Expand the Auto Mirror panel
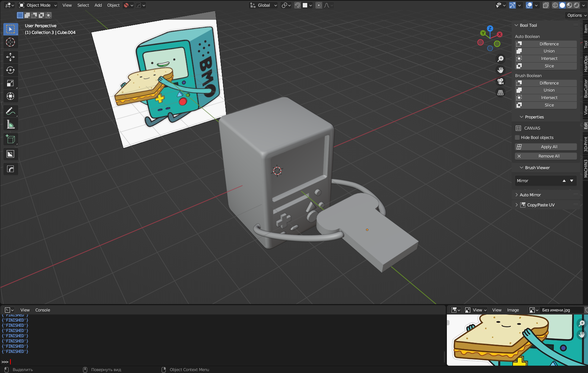This screenshot has height=373, width=588. (x=530, y=195)
